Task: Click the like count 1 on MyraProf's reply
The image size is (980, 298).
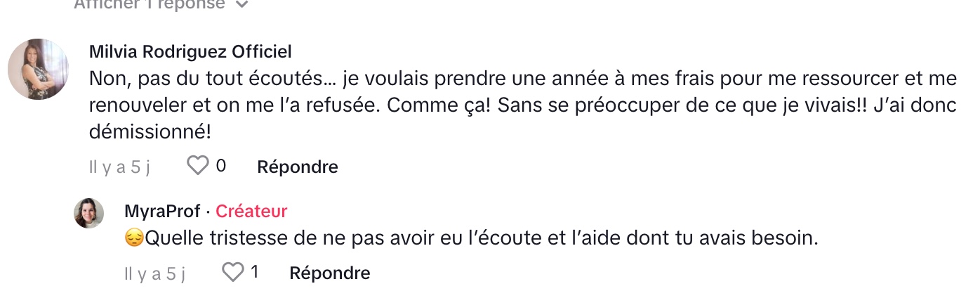Action: pyautogui.click(x=254, y=271)
